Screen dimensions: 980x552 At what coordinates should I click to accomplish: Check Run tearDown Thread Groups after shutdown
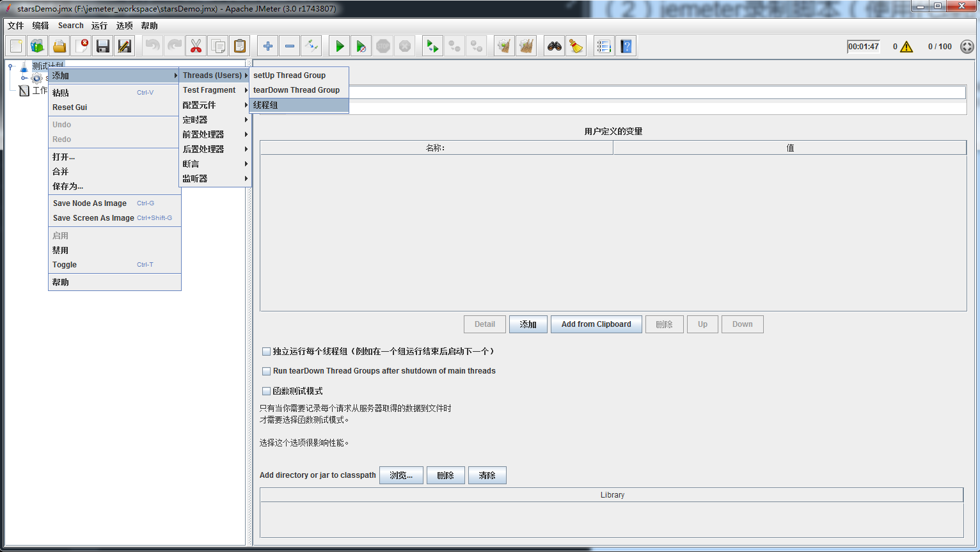coord(267,371)
